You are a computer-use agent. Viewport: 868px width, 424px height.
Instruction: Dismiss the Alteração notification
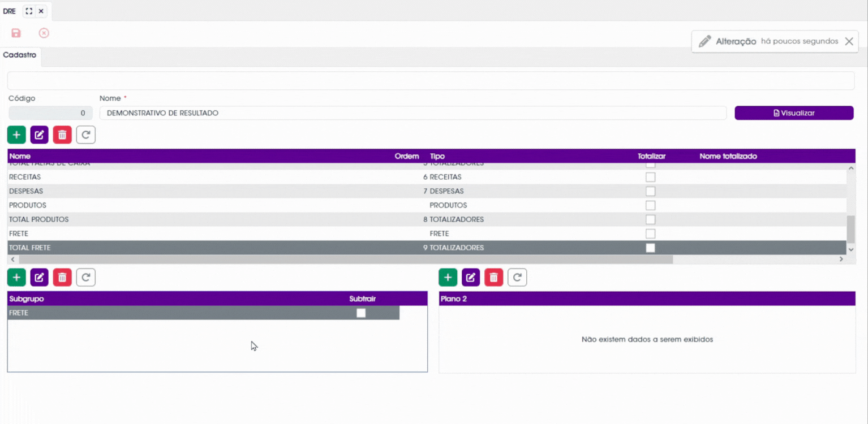(849, 41)
